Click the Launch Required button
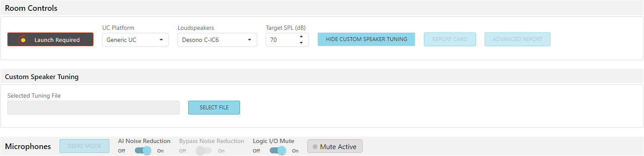This screenshot has height=156, width=644. point(50,39)
